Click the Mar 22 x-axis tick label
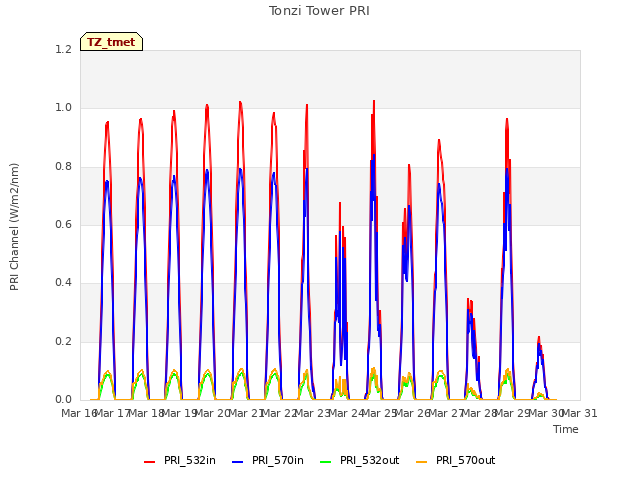The image size is (640, 480). pyautogui.click(x=279, y=413)
